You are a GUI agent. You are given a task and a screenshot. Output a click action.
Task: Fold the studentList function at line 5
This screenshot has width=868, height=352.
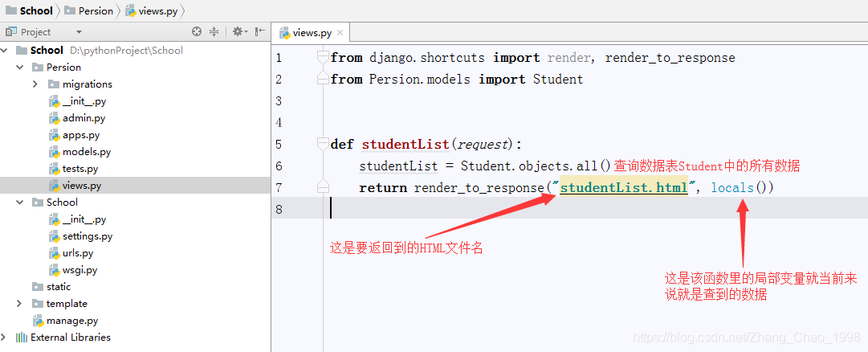[323, 144]
